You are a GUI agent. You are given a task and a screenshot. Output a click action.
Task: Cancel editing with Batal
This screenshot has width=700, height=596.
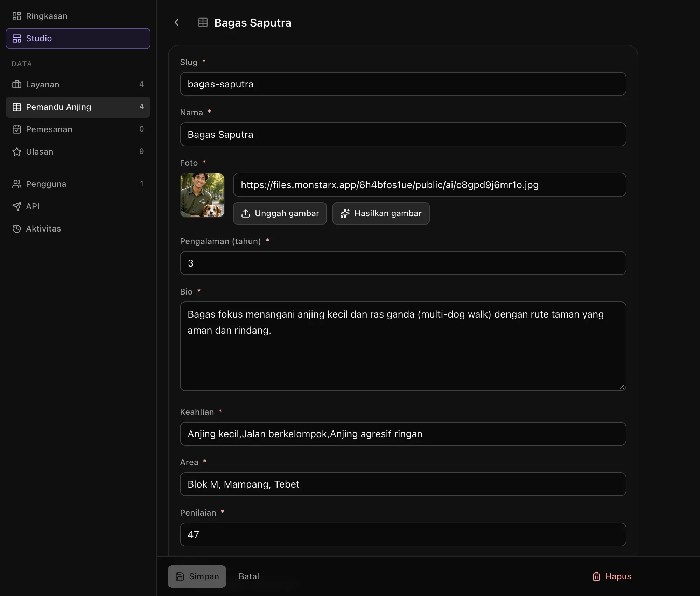point(249,576)
